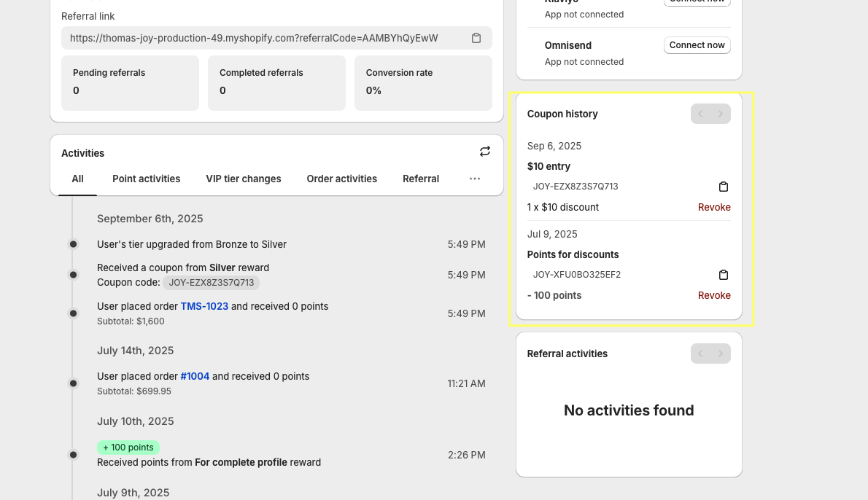Go to previous Coupon history page

click(x=701, y=114)
